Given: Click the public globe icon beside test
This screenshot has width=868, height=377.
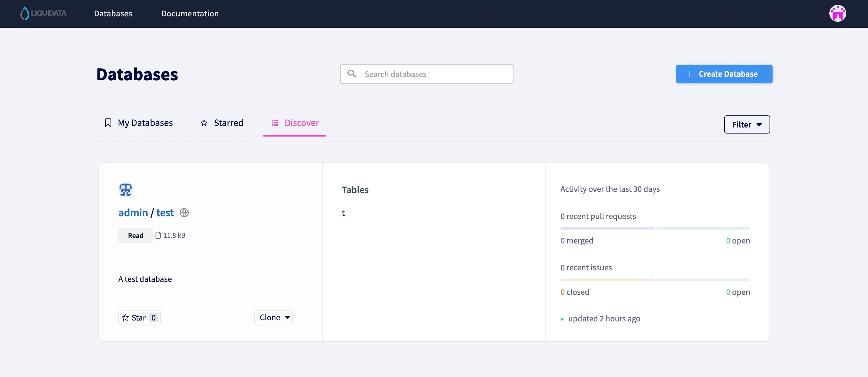Looking at the screenshot, I should [x=184, y=213].
